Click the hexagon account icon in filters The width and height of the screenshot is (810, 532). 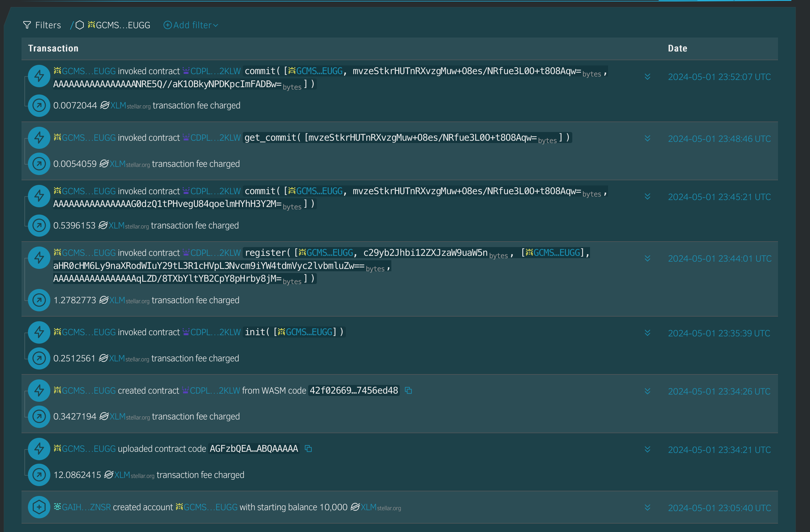click(x=80, y=25)
